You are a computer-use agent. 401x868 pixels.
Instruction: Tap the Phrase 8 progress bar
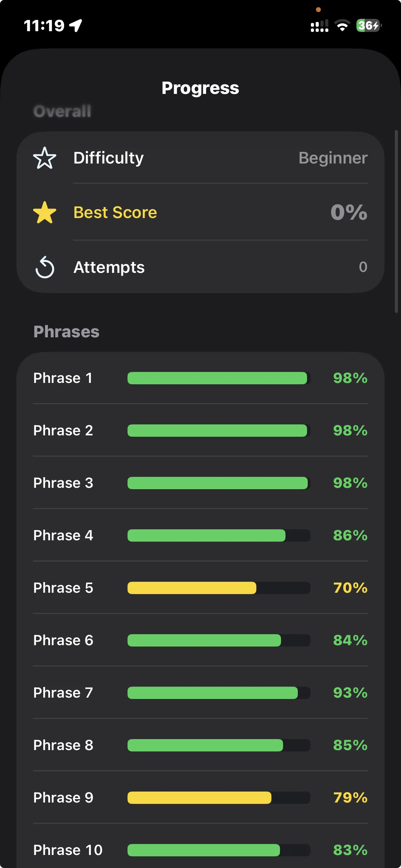(219, 745)
